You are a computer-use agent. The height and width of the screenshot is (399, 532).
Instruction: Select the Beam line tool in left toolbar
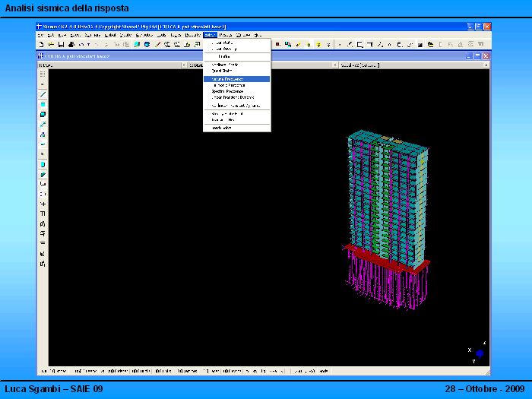pos(43,95)
